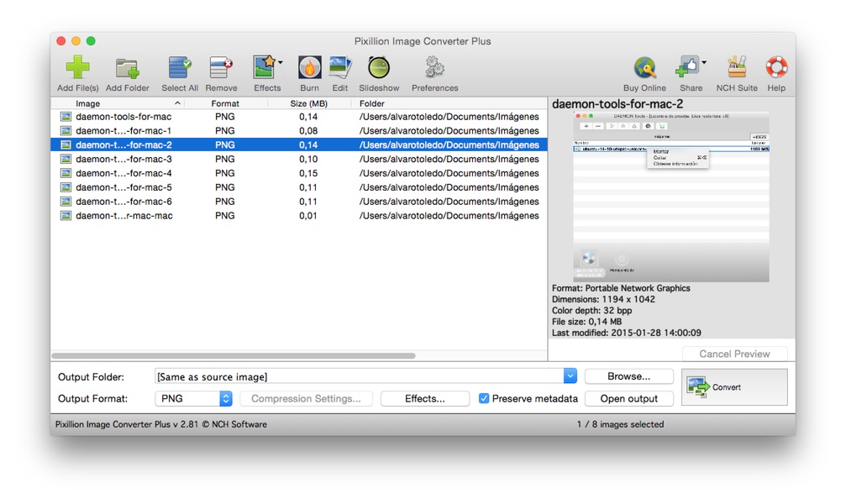Click the Buy Online icon
This screenshot has width=846, height=504.
[x=644, y=68]
